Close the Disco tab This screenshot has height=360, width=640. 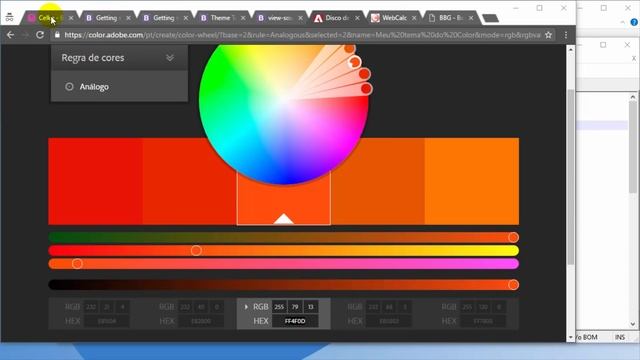[357, 18]
